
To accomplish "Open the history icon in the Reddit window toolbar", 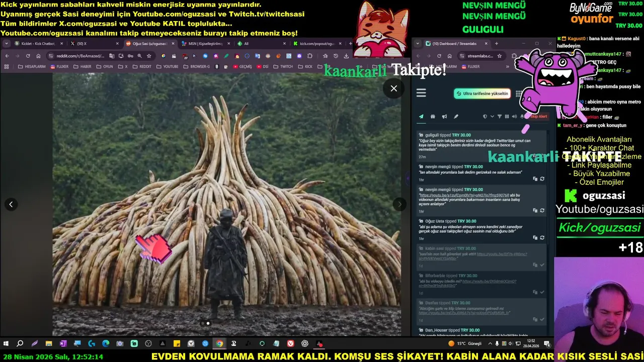I will (336, 56).
